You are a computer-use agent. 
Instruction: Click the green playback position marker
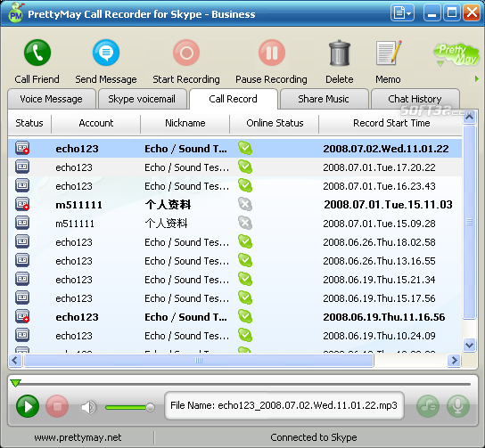15,383
